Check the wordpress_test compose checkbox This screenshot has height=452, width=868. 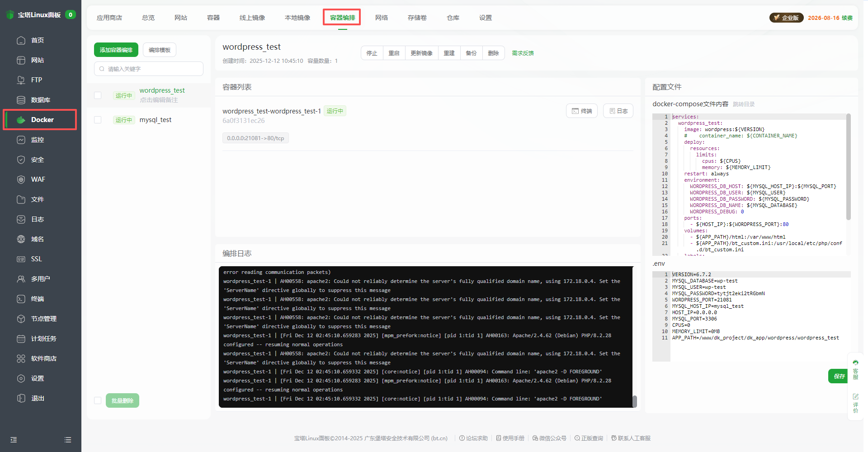[x=98, y=95]
